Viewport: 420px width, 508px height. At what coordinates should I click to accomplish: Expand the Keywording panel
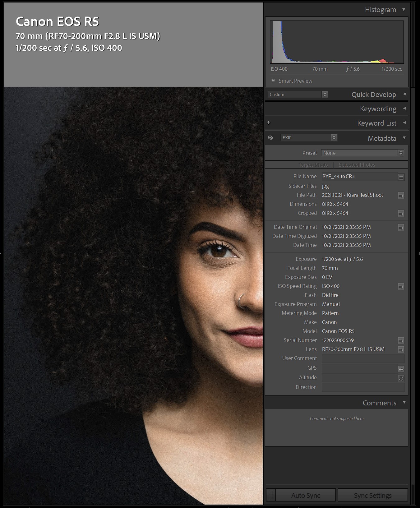coord(404,108)
